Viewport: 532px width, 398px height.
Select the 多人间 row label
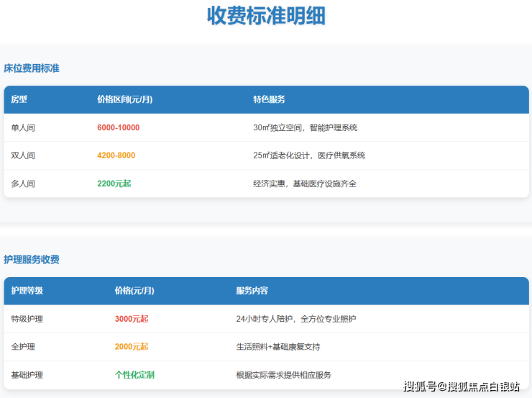coord(23,184)
